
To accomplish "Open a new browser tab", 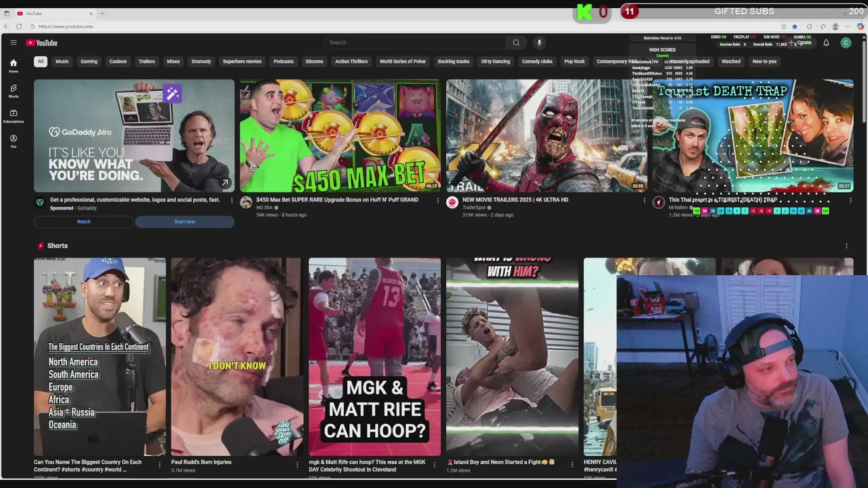I will coord(102,14).
